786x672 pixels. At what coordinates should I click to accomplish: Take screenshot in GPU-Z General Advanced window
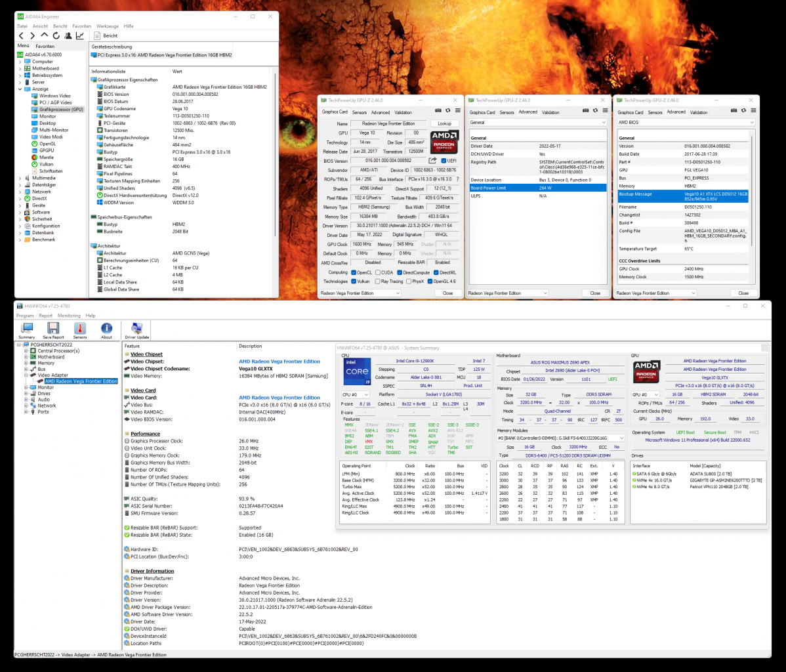click(585, 110)
